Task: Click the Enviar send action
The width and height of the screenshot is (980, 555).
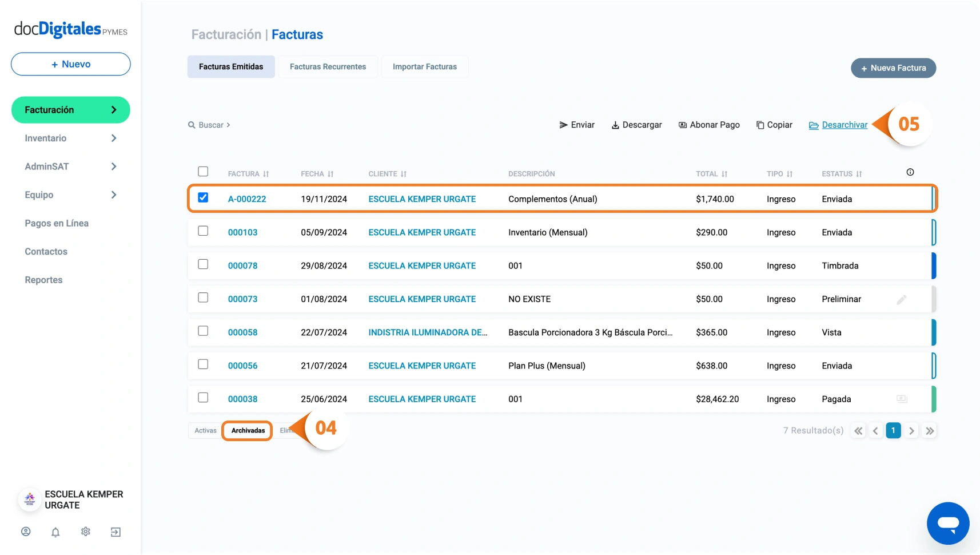Action: (x=577, y=125)
